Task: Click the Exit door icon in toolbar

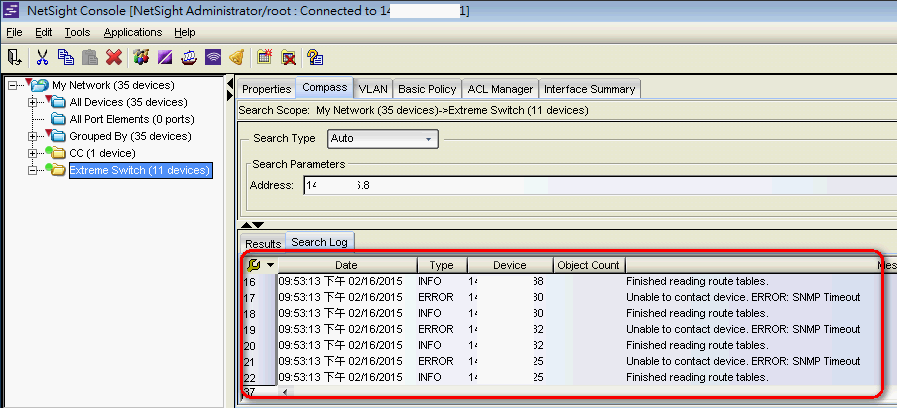Action: click(14, 57)
